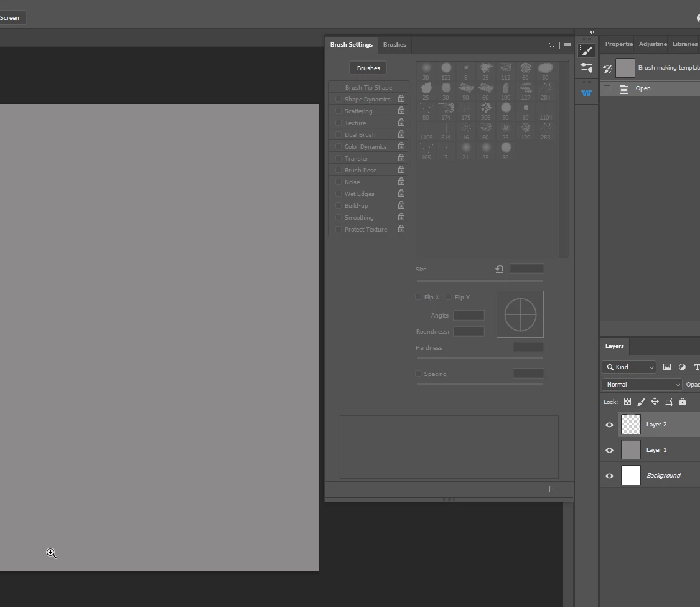The height and width of the screenshot is (607, 700).
Task: Toggle lock next to Brush Pose
Action: tap(401, 170)
